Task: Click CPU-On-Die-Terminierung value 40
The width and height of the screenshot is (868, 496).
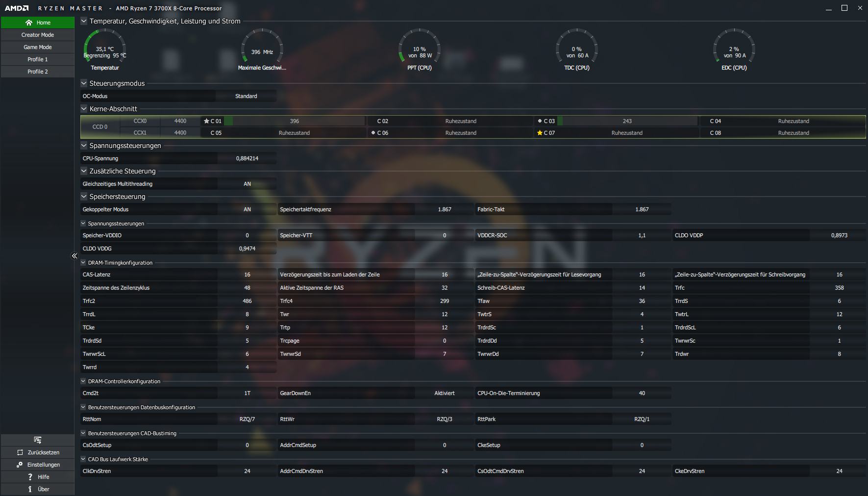Action: [642, 393]
